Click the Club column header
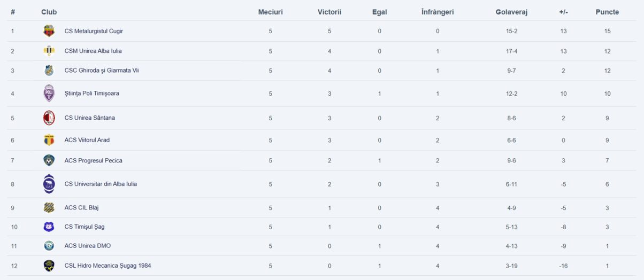The width and height of the screenshot is (644, 280). click(x=49, y=12)
